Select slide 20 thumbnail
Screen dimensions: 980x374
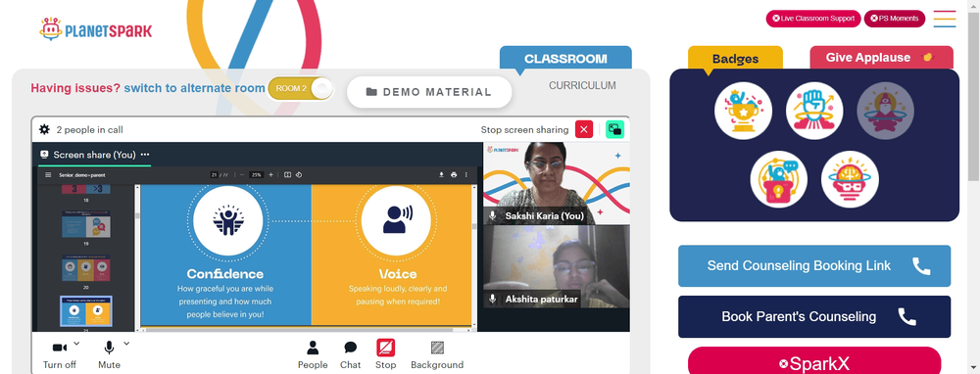85,267
